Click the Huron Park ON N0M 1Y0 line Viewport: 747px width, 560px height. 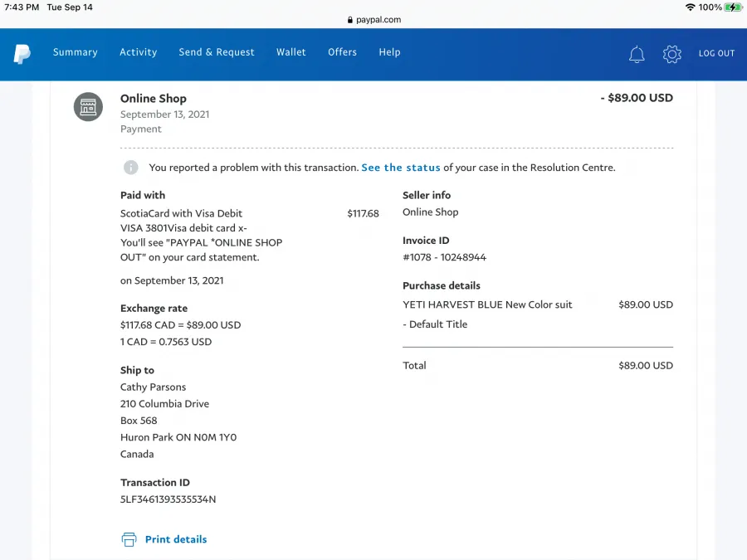178,437
